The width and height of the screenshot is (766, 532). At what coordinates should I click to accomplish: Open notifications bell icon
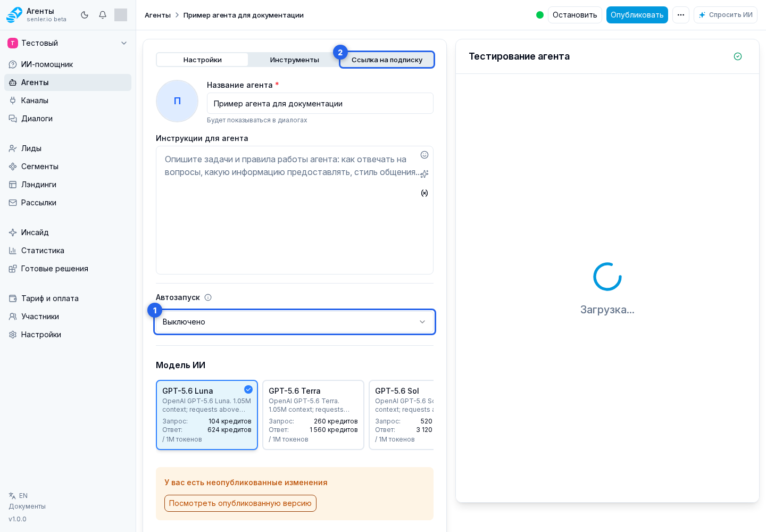point(103,15)
